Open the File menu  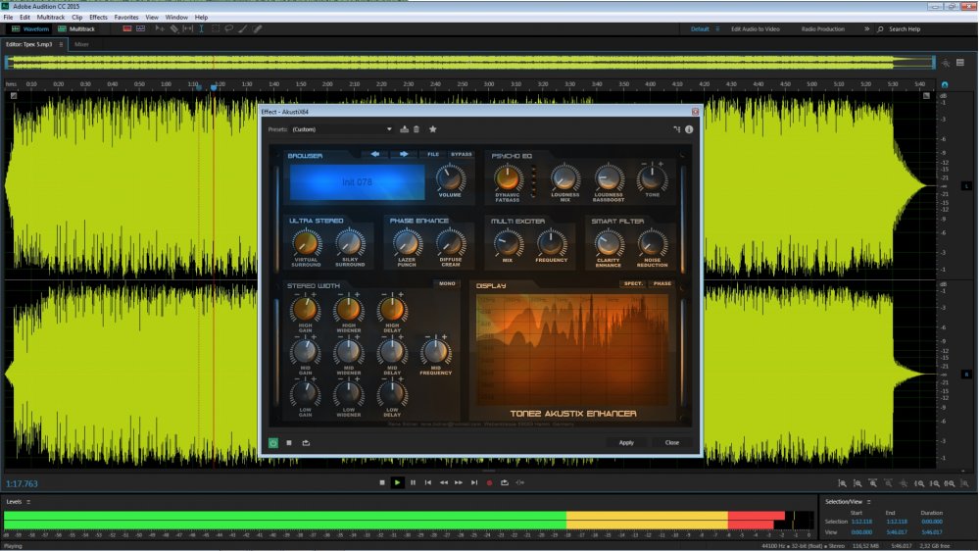tap(8, 17)
